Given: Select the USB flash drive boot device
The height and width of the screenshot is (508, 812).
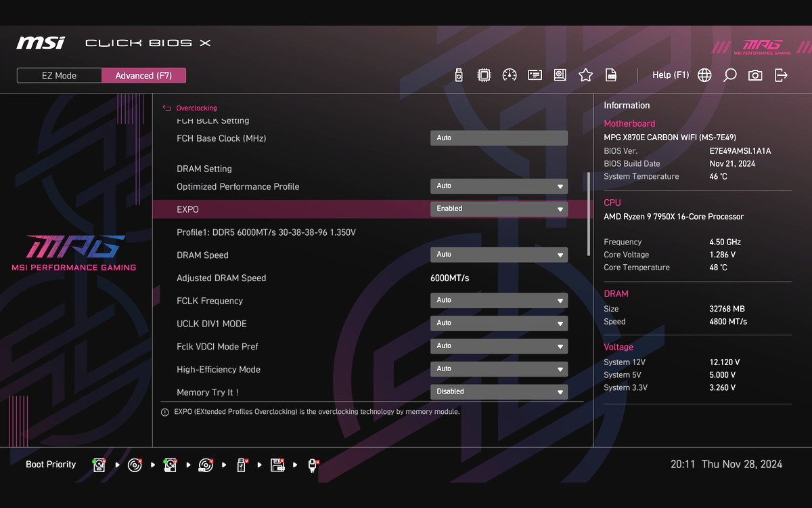Looking at the screenshot, I should coord(242,465).
